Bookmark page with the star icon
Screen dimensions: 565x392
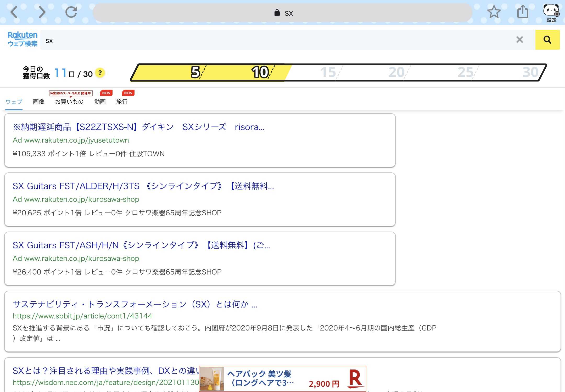click(x=494, y=12)
